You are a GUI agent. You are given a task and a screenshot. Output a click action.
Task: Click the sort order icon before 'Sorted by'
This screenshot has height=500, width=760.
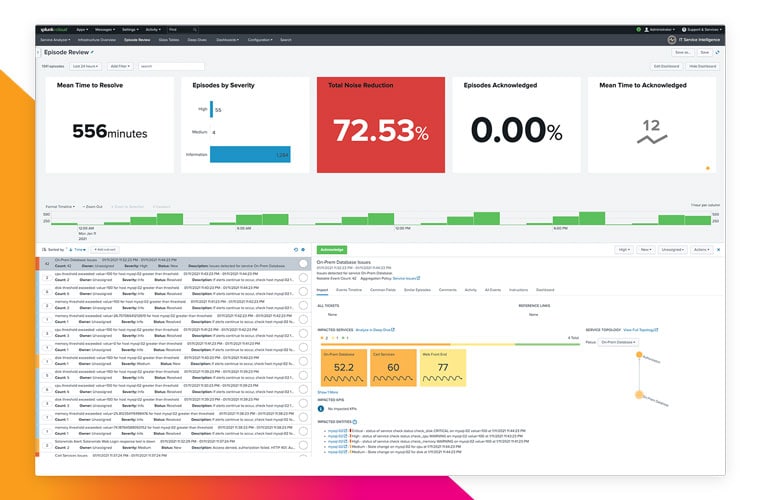tap(44, 250)
